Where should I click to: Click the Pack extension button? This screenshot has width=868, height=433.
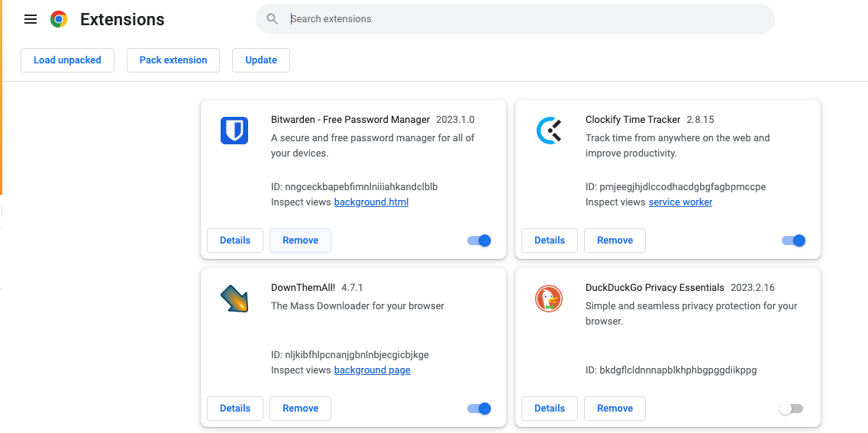click(x=173, y=60)
